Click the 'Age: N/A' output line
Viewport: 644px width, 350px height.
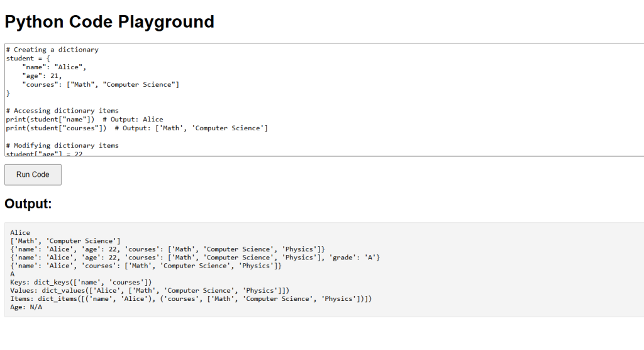26,307
